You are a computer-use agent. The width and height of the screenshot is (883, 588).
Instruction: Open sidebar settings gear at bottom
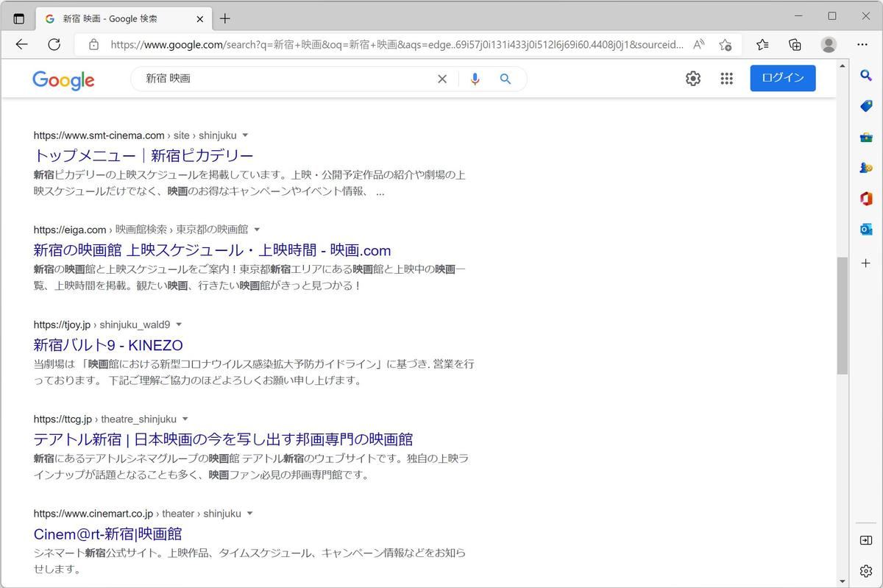866,571
